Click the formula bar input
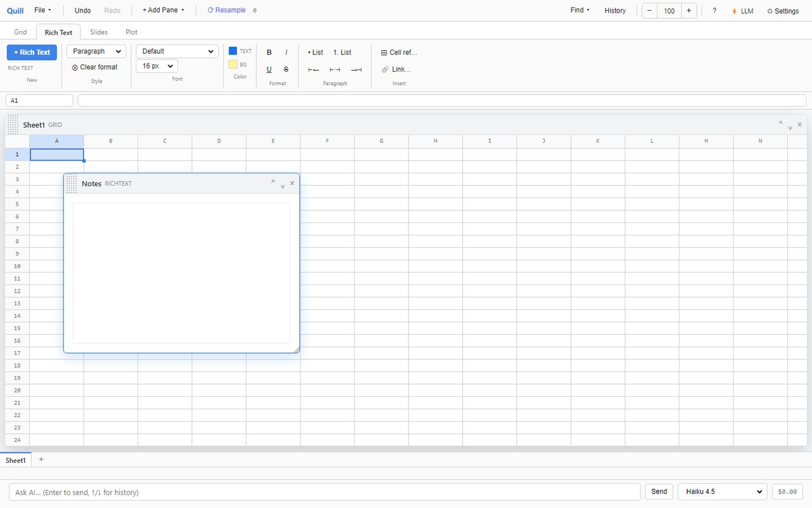Screen dimensions: 812x508 (x=442, y=100)
